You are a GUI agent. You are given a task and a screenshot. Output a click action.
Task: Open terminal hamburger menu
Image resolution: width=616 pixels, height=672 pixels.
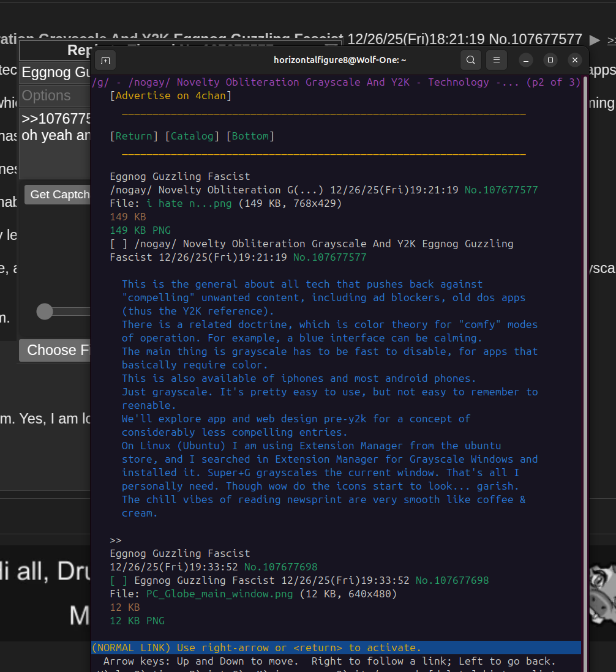point(497,60)
